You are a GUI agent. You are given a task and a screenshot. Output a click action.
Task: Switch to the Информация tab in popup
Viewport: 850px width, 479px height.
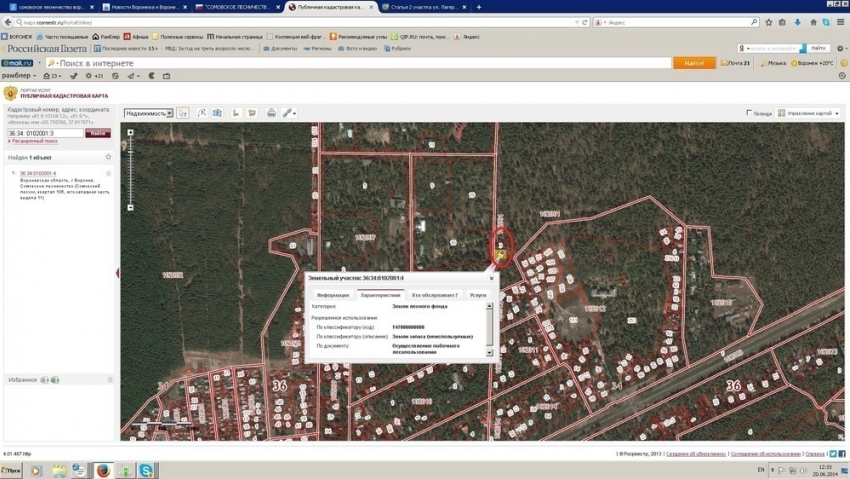coord(333,295)
